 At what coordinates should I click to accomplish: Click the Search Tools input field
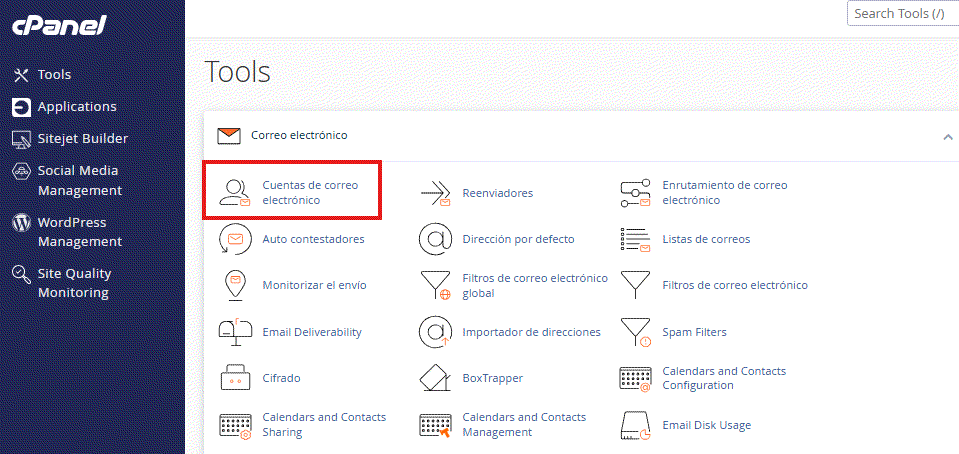tap(902, 14)
